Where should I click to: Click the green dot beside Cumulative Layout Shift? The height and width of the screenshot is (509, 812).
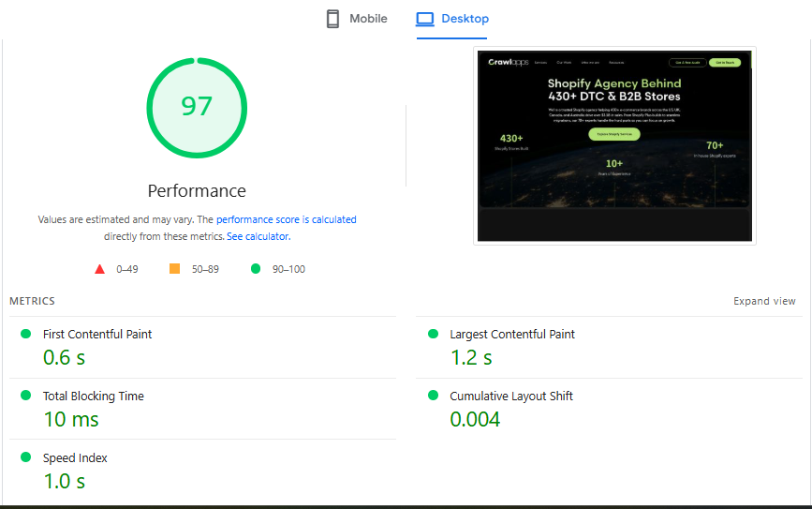434,396
